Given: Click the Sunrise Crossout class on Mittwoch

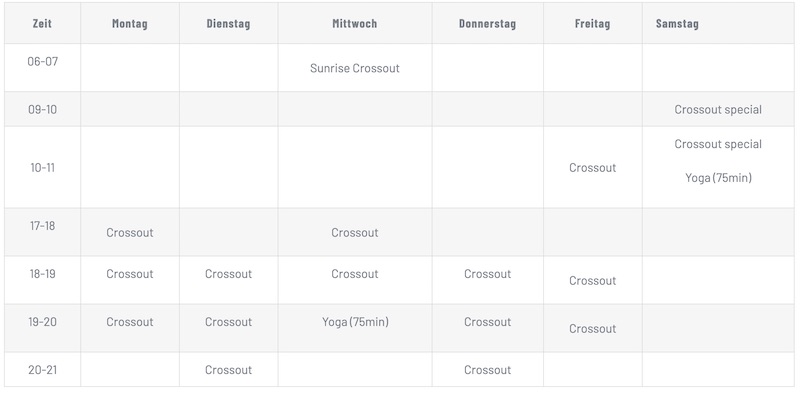Looking at the screenshot, I should 355,68.
